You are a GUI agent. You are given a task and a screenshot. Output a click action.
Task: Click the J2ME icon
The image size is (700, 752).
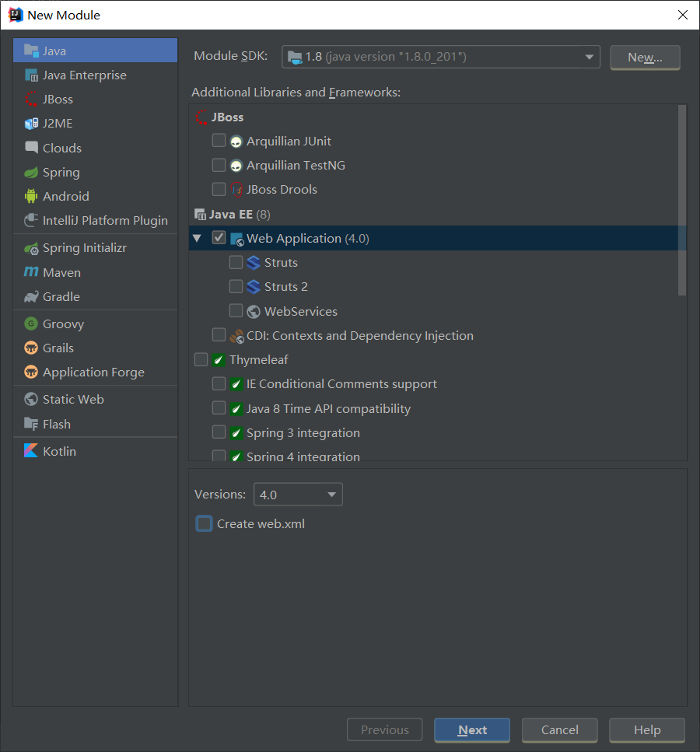[x=31, y=123]
